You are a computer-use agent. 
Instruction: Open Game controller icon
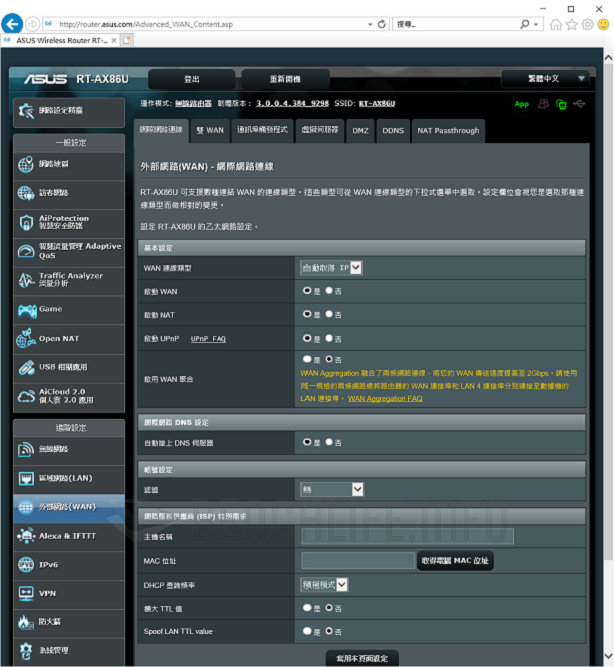(26, 310)
